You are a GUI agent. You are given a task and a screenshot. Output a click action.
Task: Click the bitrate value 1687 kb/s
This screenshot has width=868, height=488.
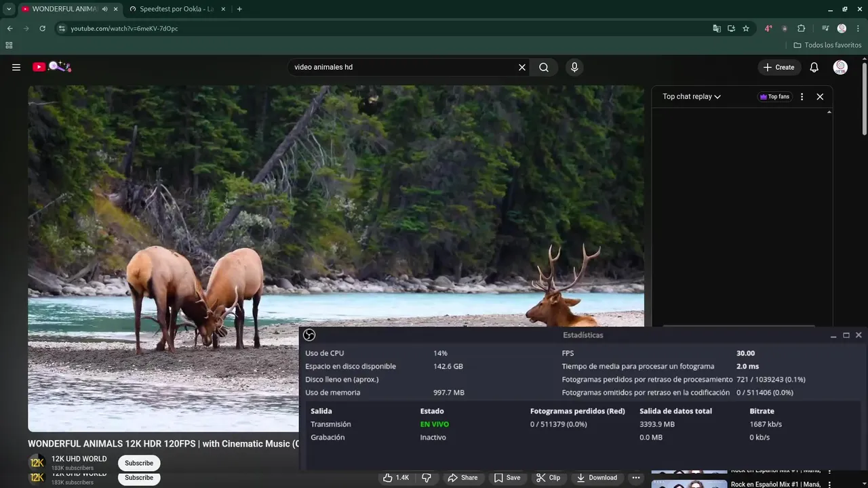(766, 424)
